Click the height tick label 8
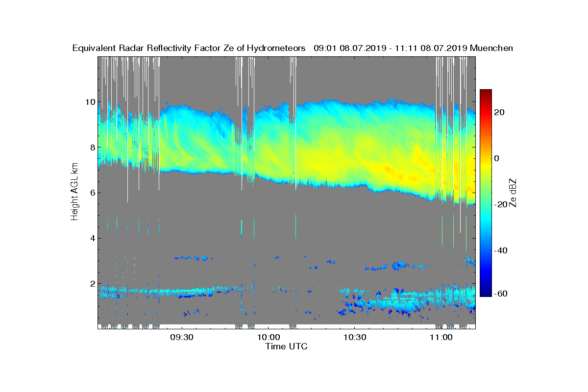The width and height of the screenshot is (588, 392). pyautogui.click(x=92, y=147)
